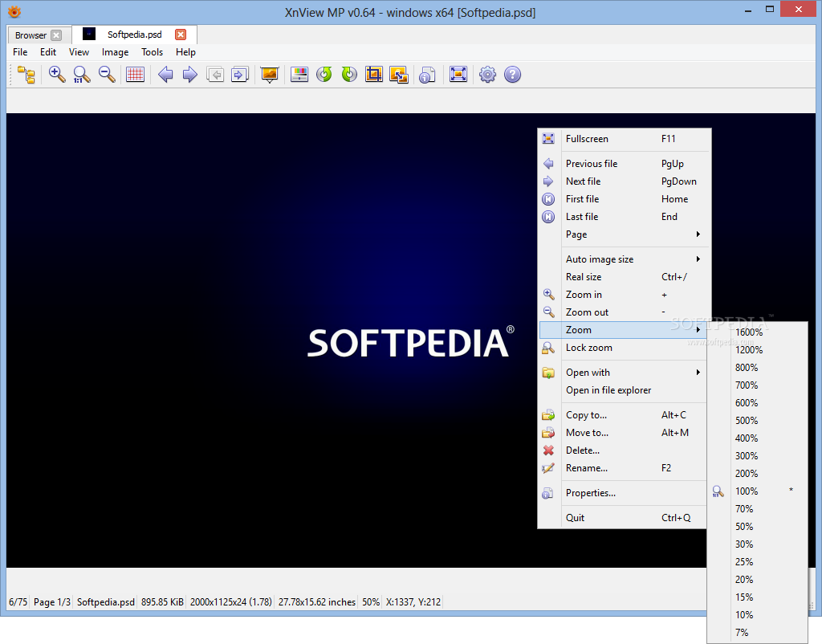Open the File menu
The image size is (822, 644).
tap(20, 52)
